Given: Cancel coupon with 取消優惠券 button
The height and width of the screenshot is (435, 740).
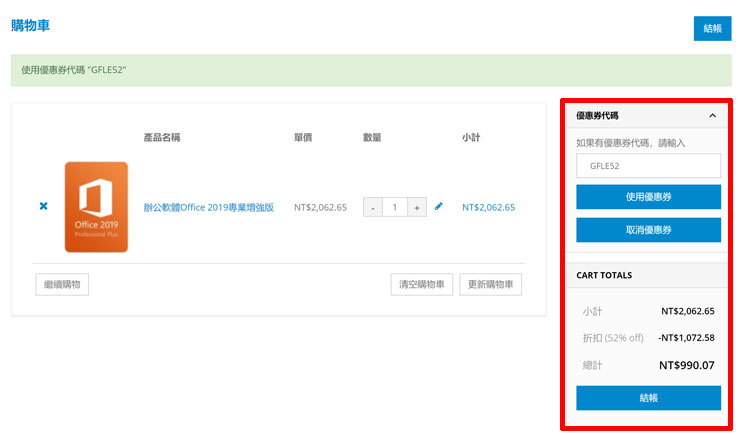Looking at the screenshot, I should 648,230.
